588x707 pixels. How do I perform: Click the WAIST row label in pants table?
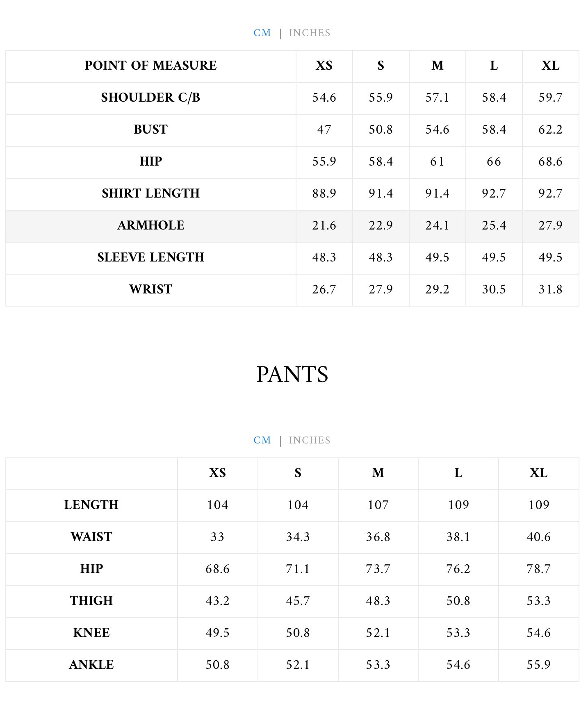(91, 537)
